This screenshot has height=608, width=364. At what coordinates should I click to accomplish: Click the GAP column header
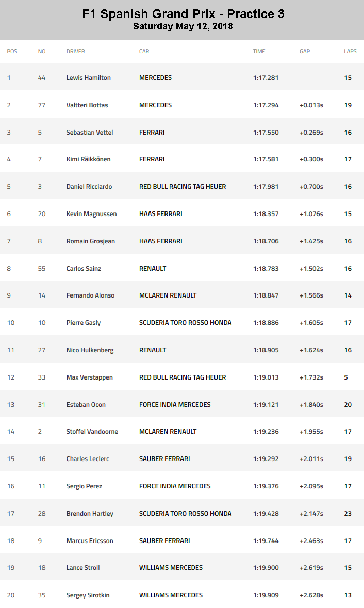(305, 51)
